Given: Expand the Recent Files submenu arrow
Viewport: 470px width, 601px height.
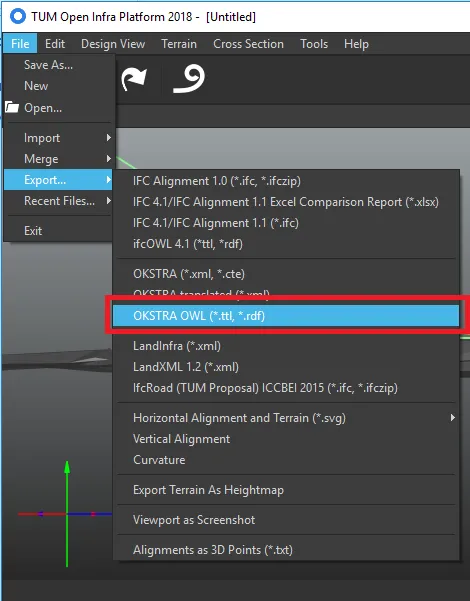Looking at the screenshot, I should (109, 200).
